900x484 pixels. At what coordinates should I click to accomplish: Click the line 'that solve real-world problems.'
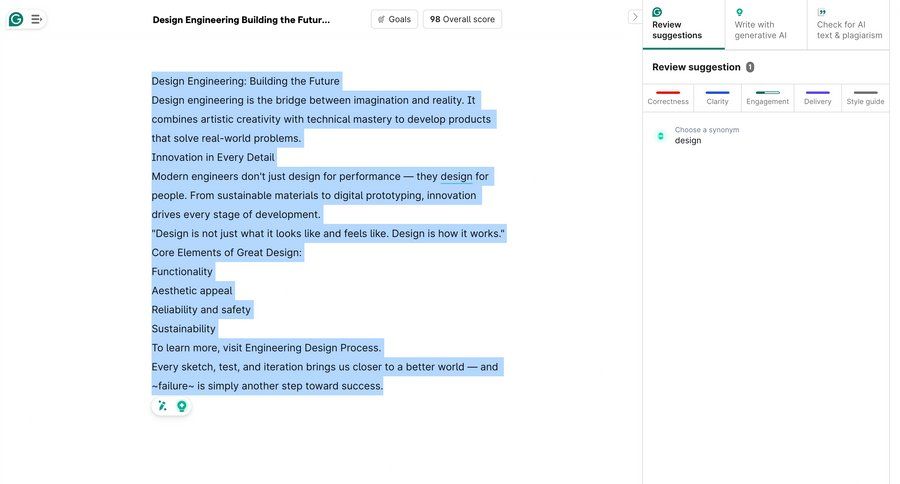tap(226, 138)
